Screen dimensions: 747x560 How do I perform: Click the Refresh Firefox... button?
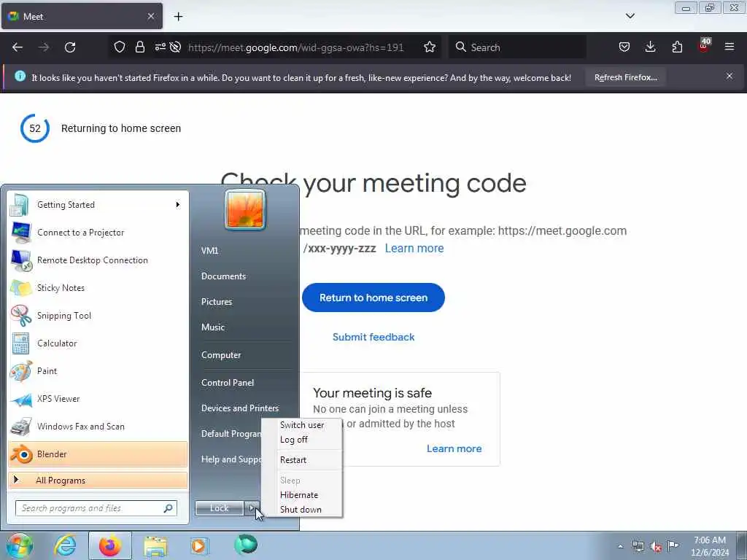625,77
